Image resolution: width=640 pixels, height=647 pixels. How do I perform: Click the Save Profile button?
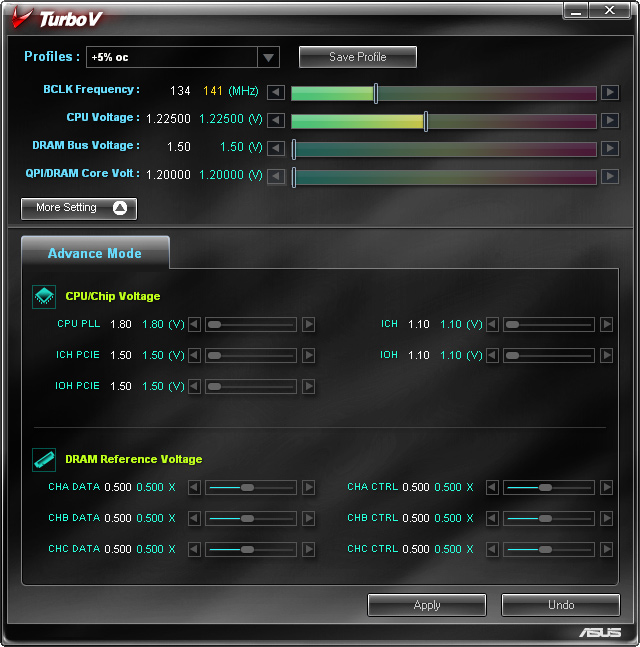358,57
